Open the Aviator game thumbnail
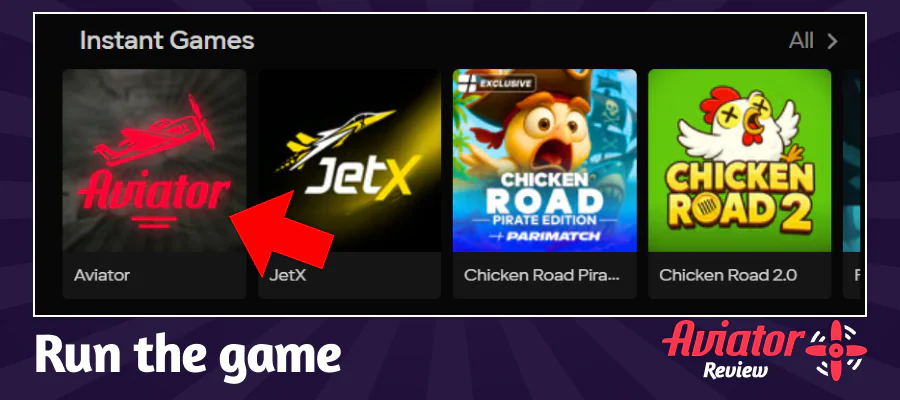This screenshot has height=400, width=900. click(154, 160)
